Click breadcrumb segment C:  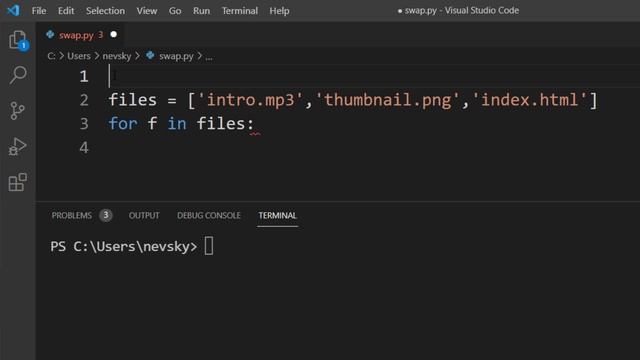point(51,56)
